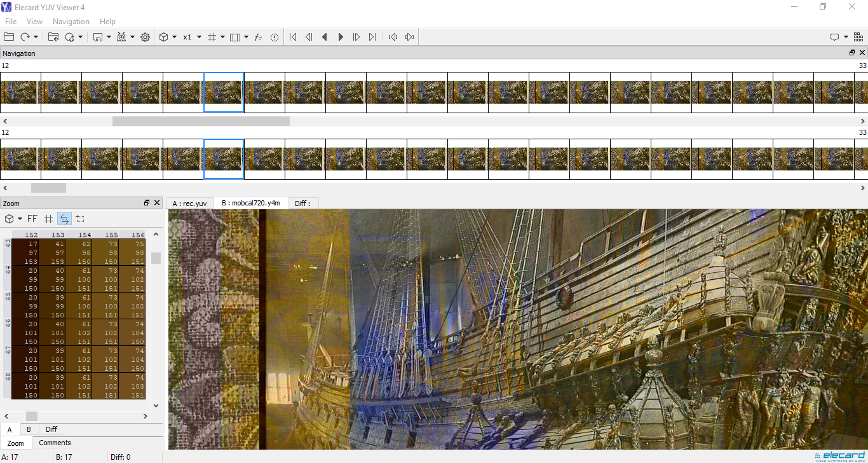Jump to the first frame
The height and width of the screenshot is (463, 868).
pos(293,37)
